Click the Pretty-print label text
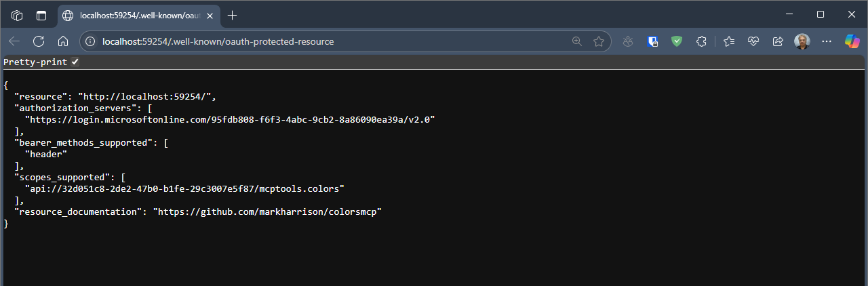Screen dimensions: 868x286 coord(35,62)
